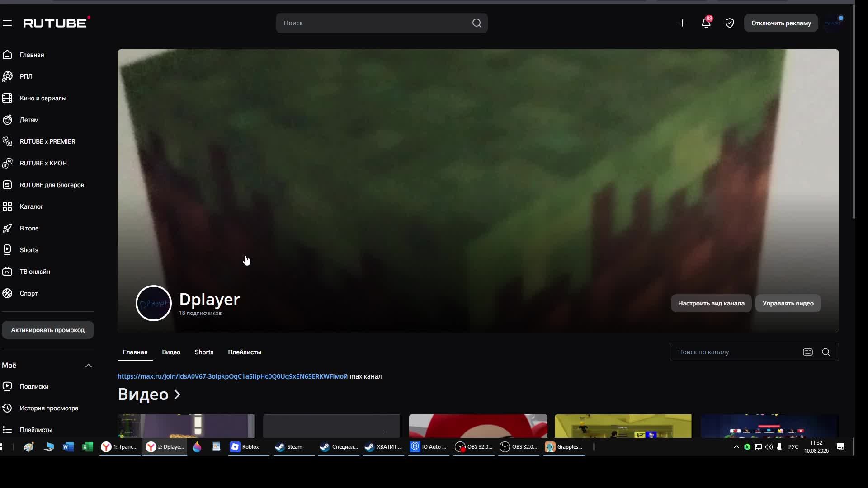Open notifications bell icon

point(706,23)
